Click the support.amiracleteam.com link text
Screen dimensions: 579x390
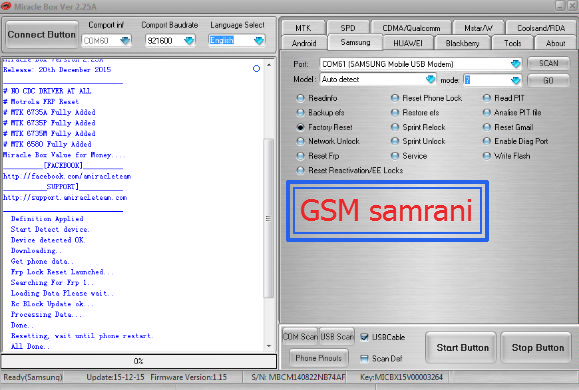coord(65,198)
